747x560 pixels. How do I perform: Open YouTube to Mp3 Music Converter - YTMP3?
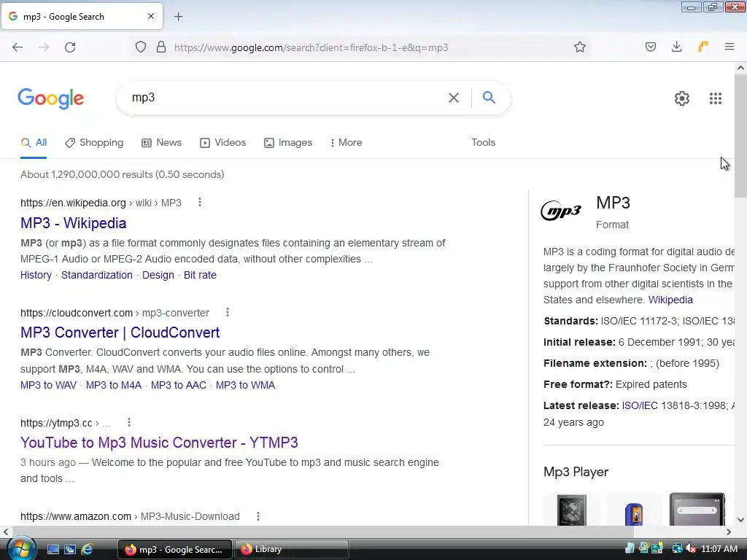coord(159,443)
